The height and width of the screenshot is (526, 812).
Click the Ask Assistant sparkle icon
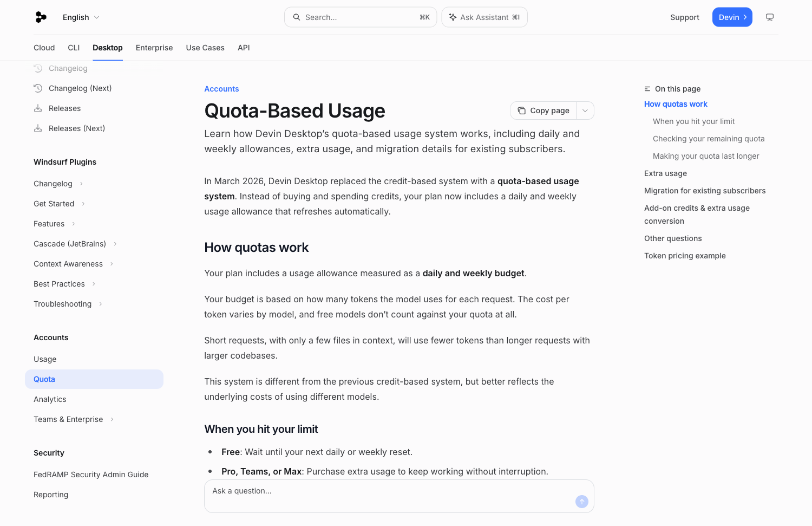453,17
